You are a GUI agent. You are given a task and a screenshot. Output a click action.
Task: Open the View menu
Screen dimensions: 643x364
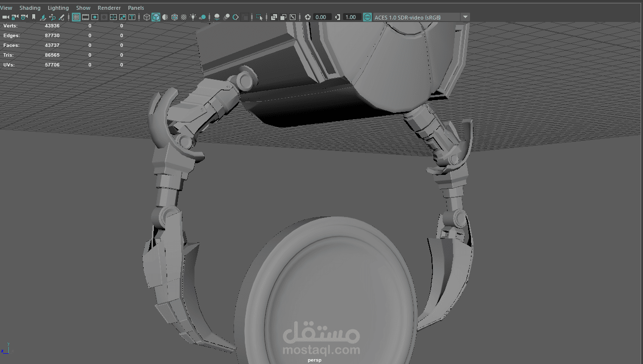pos(6,8)
